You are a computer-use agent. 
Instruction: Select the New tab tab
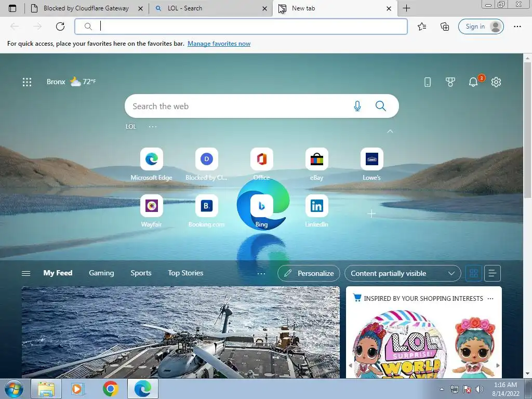pos(334,8)
